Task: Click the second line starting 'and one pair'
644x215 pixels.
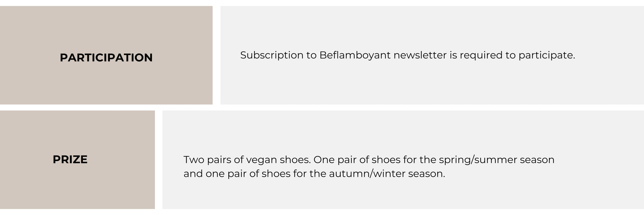Action: (314, 174)
